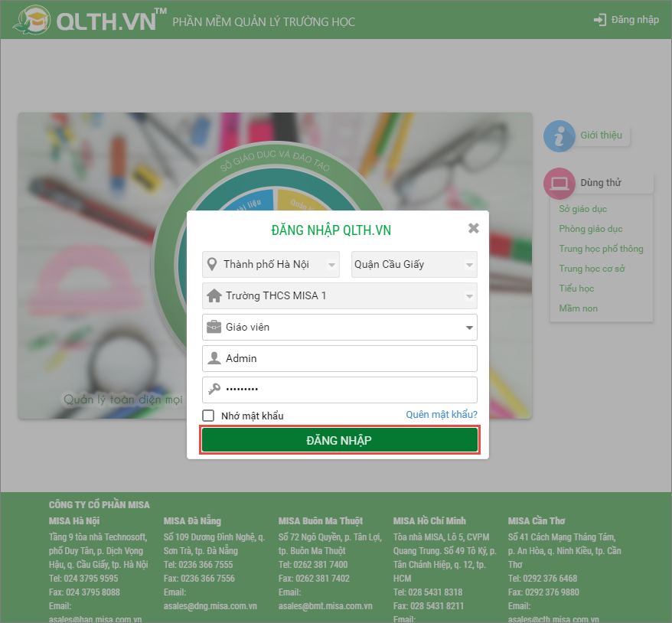Open the Đăng nhập link in header
The width and height of the screenshot is (672, 623).
click(x=634, y=20)
